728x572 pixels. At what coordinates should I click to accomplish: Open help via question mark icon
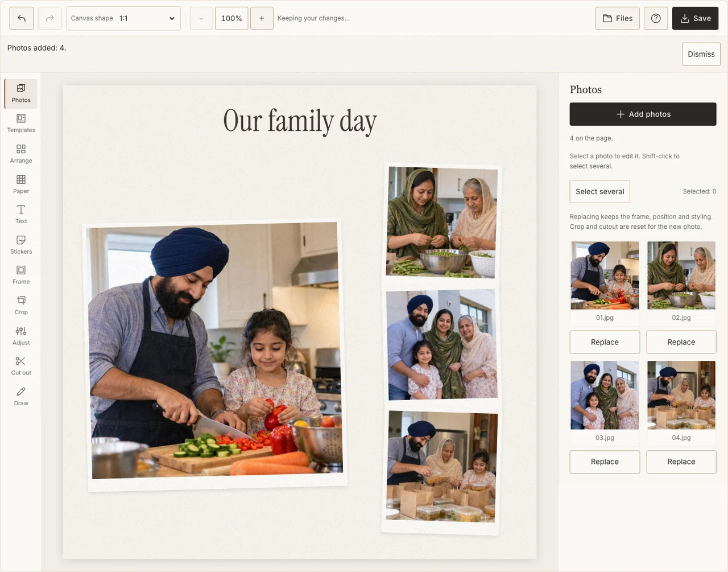[x=656, y=18]
